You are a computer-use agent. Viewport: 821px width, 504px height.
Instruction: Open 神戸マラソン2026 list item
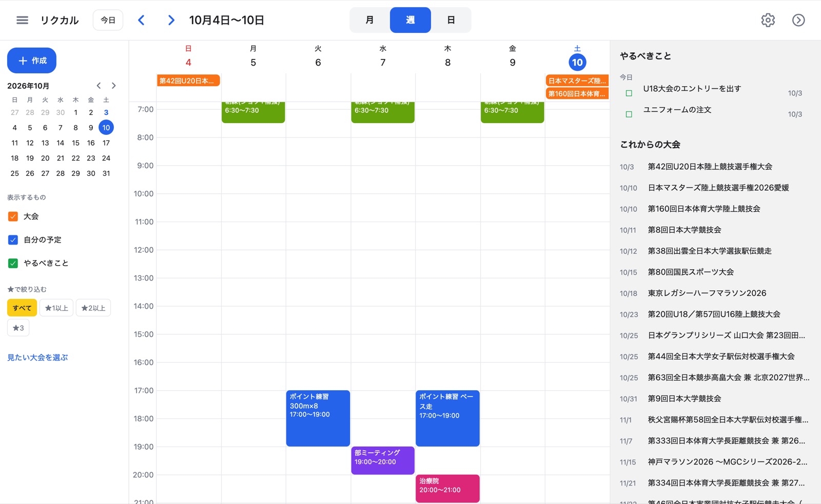coord(715,461)
